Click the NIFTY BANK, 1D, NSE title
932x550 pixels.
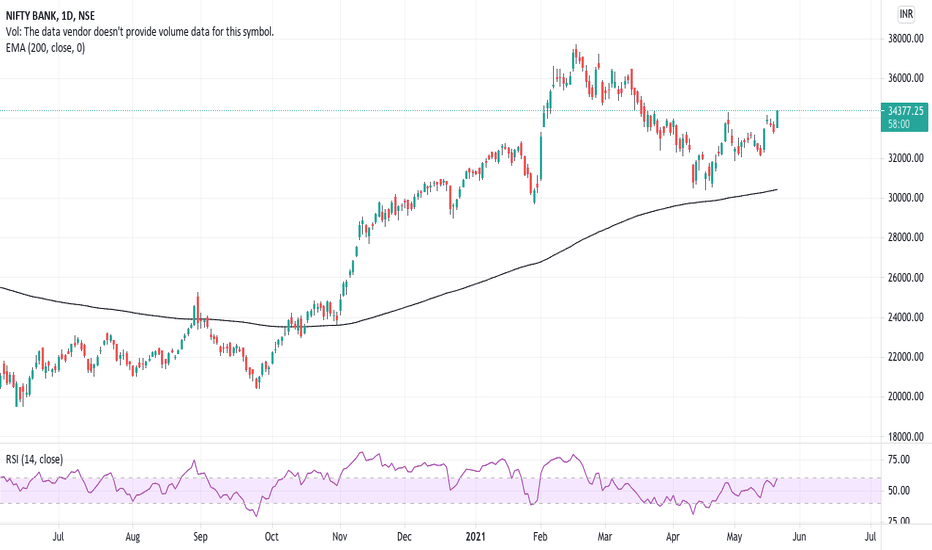[50, 16]
